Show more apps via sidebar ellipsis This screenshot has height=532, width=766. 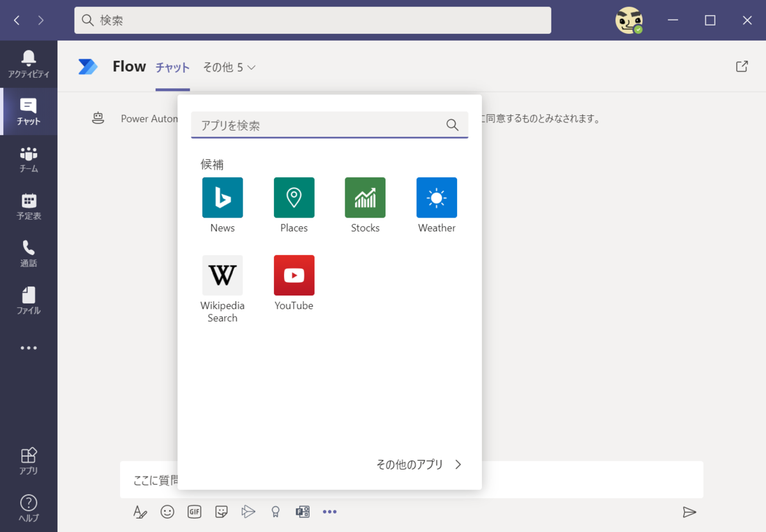point(29,348)
